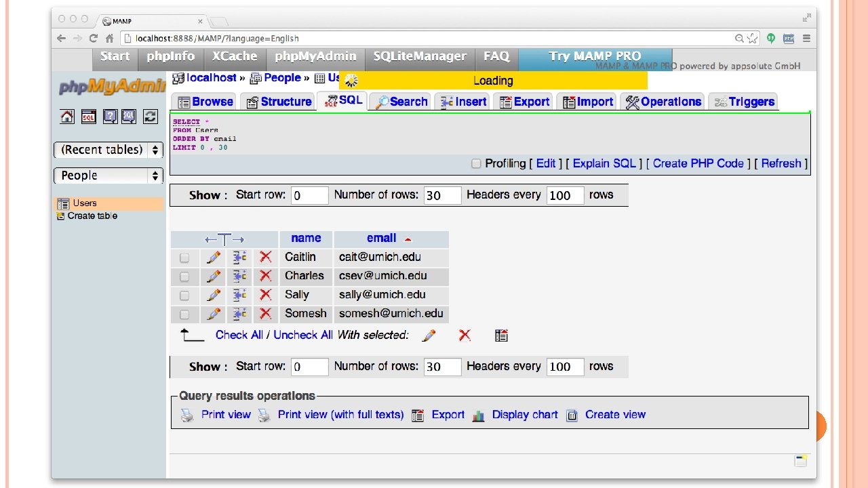Click With selected pencil edit icon
868x488 pixels.
pos(429,335)
